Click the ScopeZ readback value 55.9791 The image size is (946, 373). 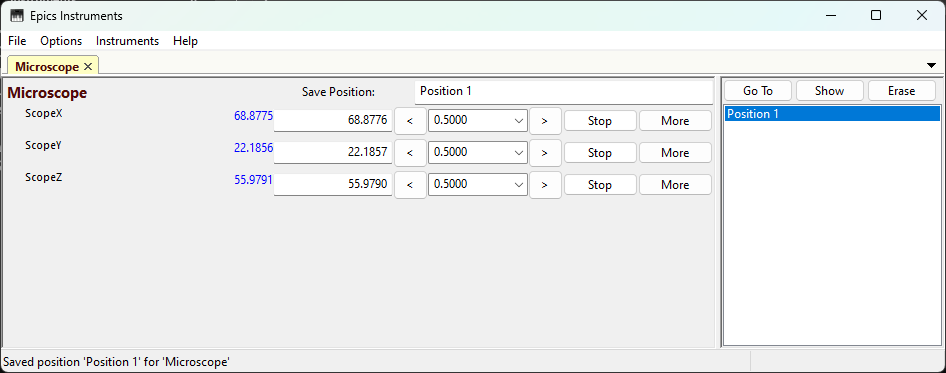pos(253,179)
